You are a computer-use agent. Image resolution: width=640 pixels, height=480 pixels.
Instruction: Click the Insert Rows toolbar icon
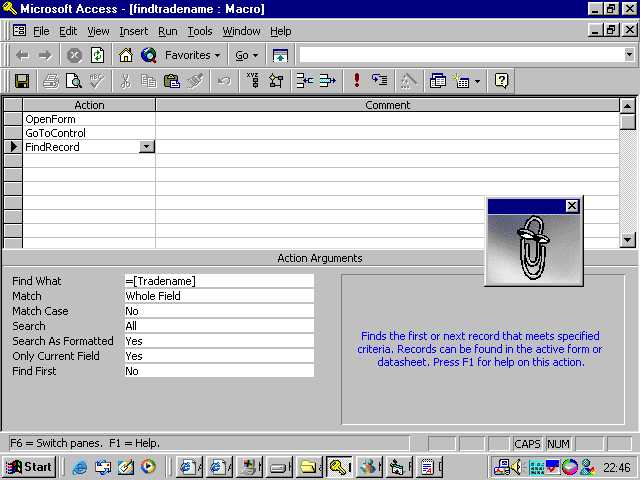[304, 81]
